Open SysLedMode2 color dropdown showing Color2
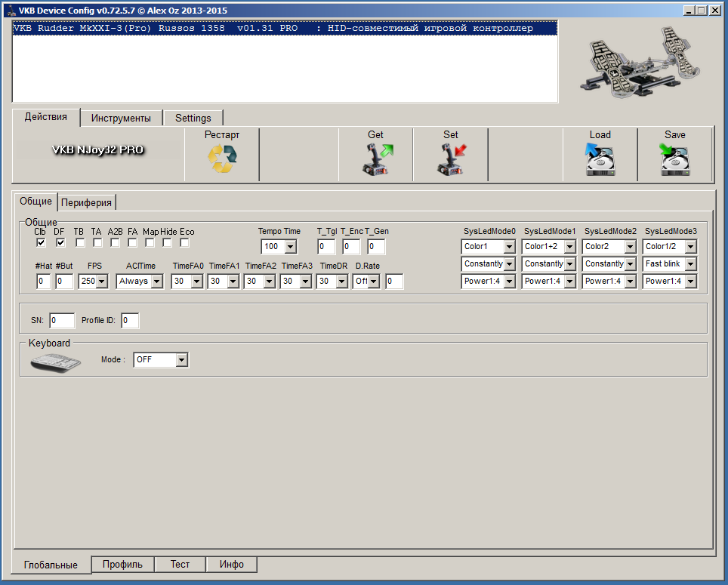Viewport: 728px width, 585px height. click(630, 246)
